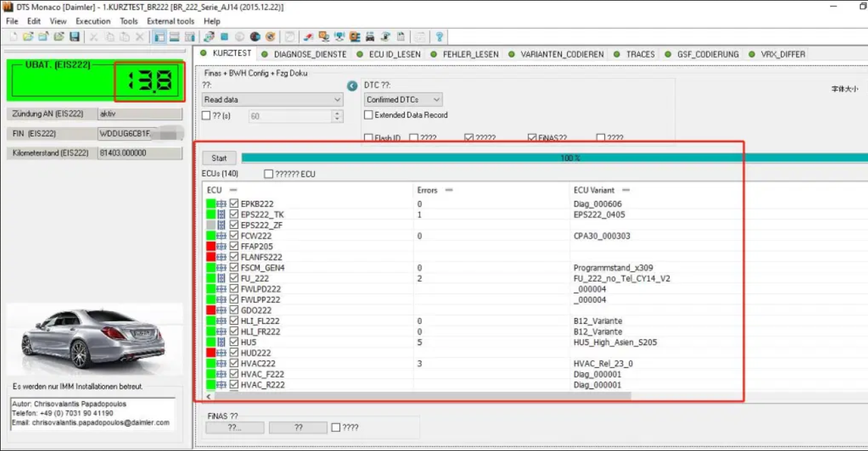Click the 100 % progress bar
The image size is (868, 451).
pos(554,158)
